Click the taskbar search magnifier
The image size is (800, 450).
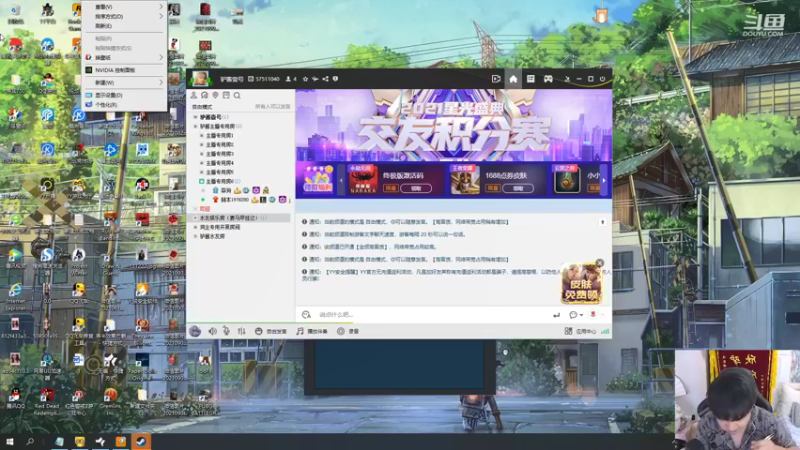click(x=30, y=441)
